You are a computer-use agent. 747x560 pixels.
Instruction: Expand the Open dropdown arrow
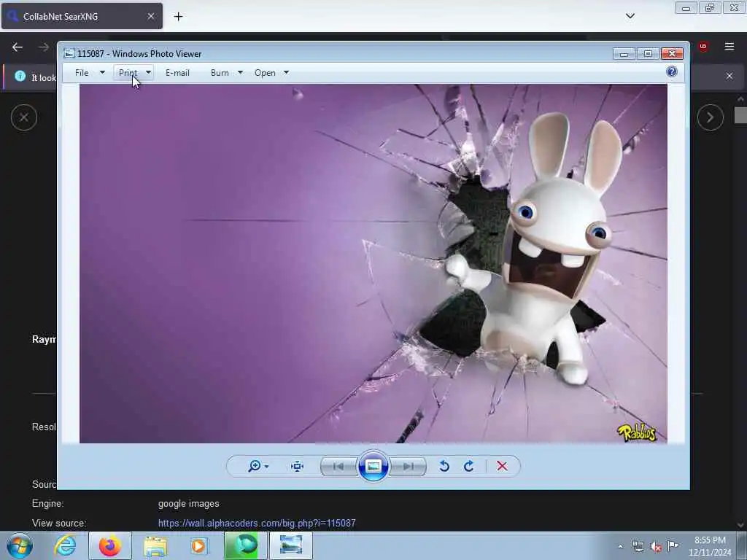(x=286, y=73)
